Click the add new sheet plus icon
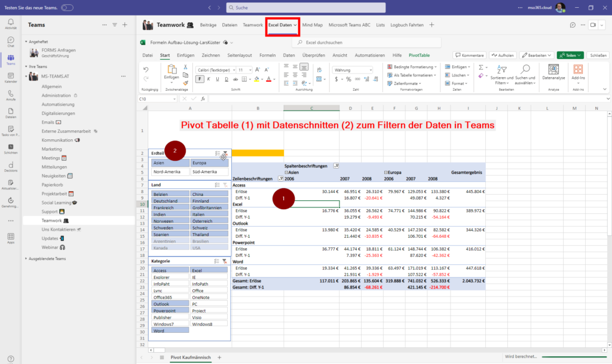The width and height of the screenshot is (612, 364). [x=219, y=357]
